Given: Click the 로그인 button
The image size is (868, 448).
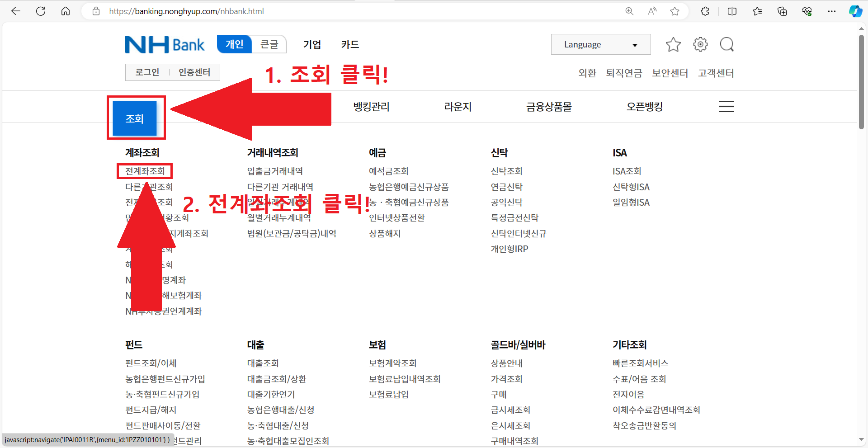Looking at the screenshot, I should (x=147, y=72).
